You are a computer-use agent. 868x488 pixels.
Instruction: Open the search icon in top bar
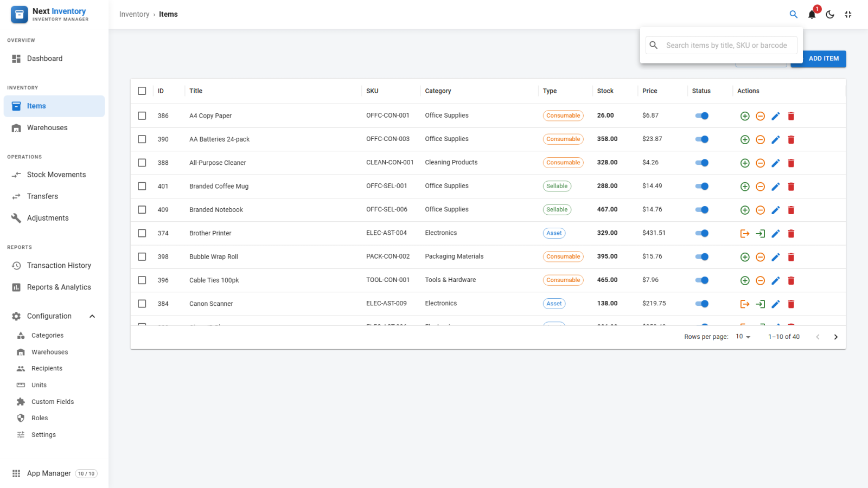(x=793, y=15)
